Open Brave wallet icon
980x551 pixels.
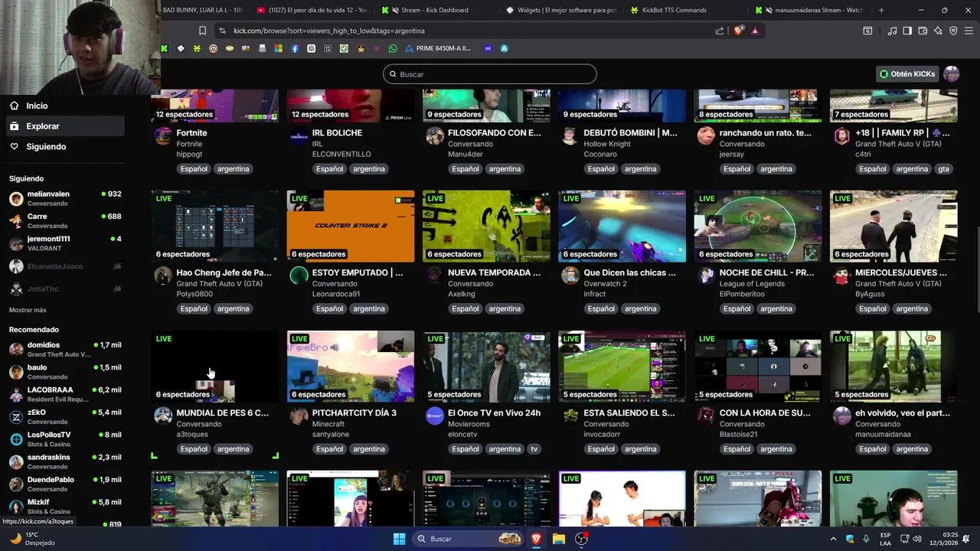[923, 31]
